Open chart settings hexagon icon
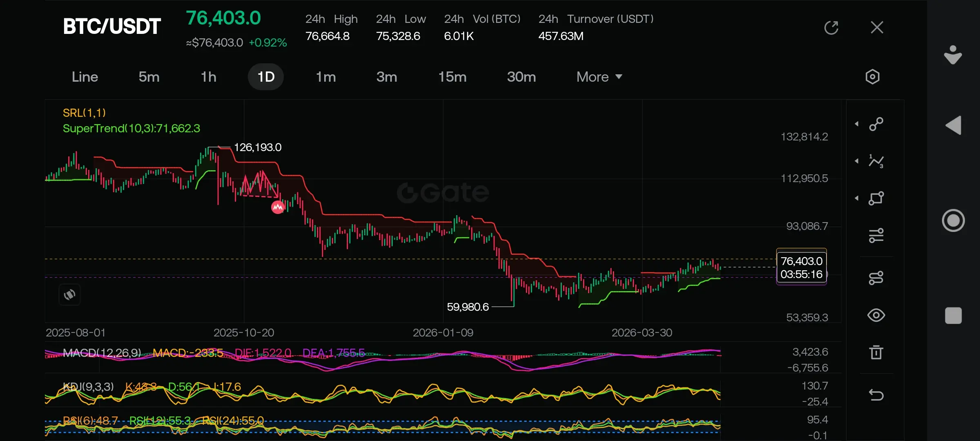Image resolution: width=980 pixels, height=441 pixels. coord(872,77)
